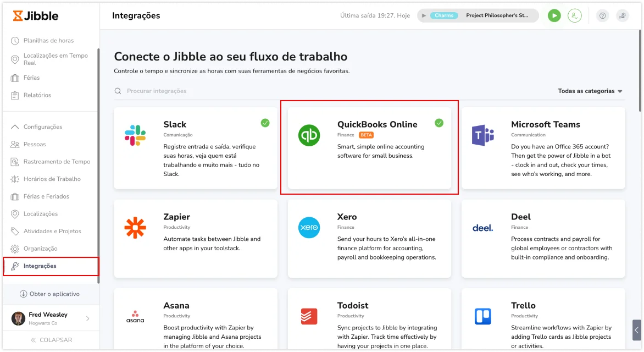
Task: Open the Todas as categorias dropdown
Action: [590, 91]
